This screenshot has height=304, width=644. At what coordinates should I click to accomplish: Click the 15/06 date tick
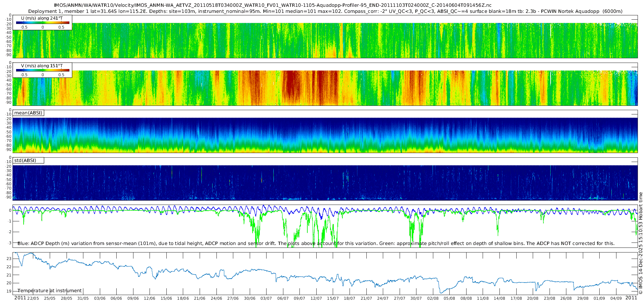[166, 298]
